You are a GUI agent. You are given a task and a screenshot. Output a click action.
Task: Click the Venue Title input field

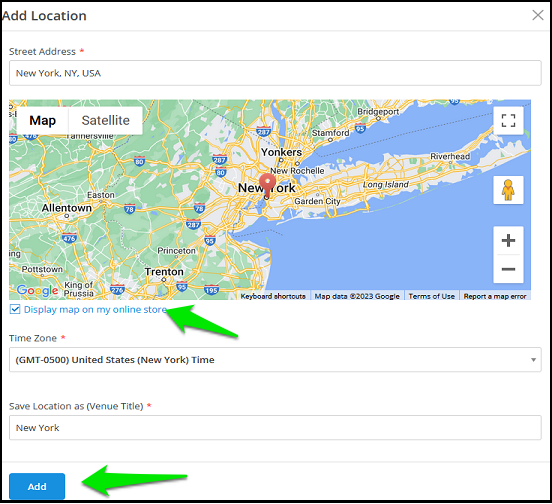(275, 428)
